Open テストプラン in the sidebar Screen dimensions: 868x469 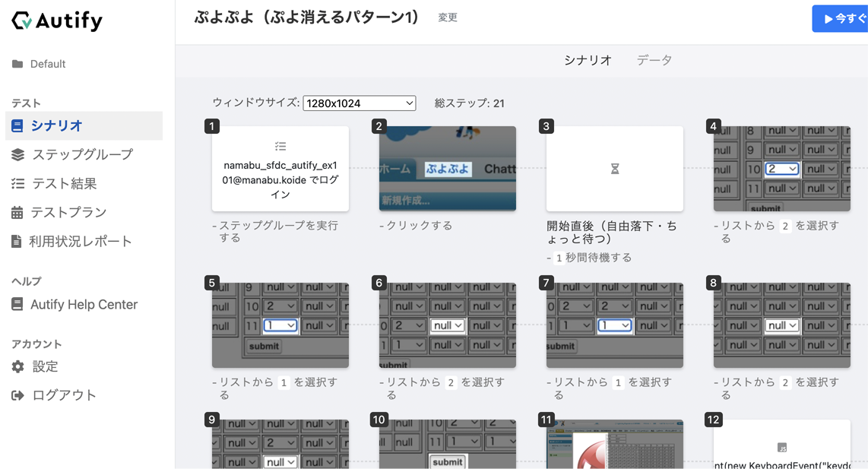(68, 212)
